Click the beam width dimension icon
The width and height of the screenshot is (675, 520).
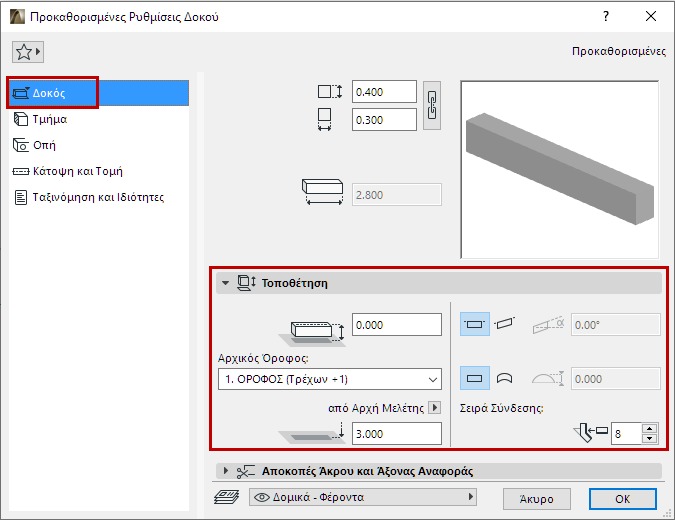[325, 119]
